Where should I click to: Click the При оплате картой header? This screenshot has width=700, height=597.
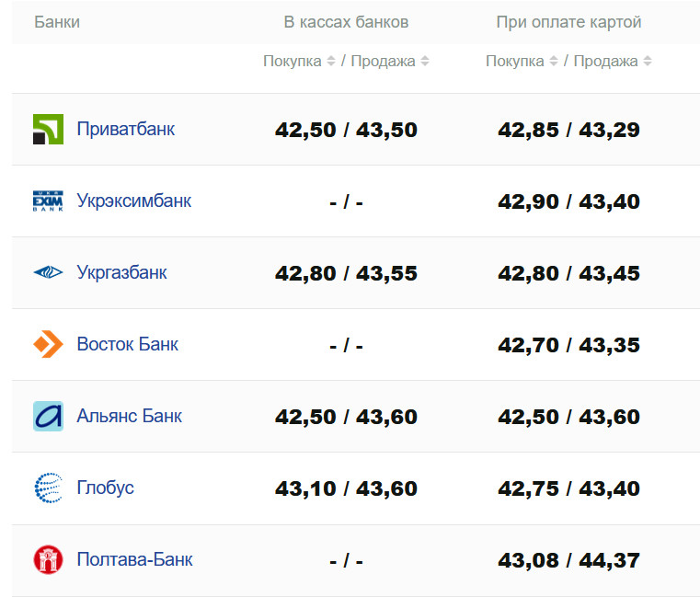click(568, 22)
